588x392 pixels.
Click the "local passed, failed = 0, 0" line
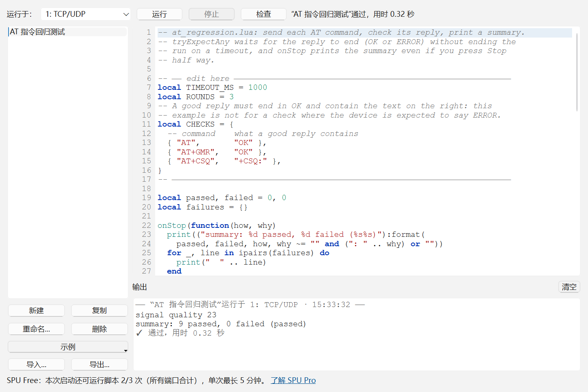222,198
